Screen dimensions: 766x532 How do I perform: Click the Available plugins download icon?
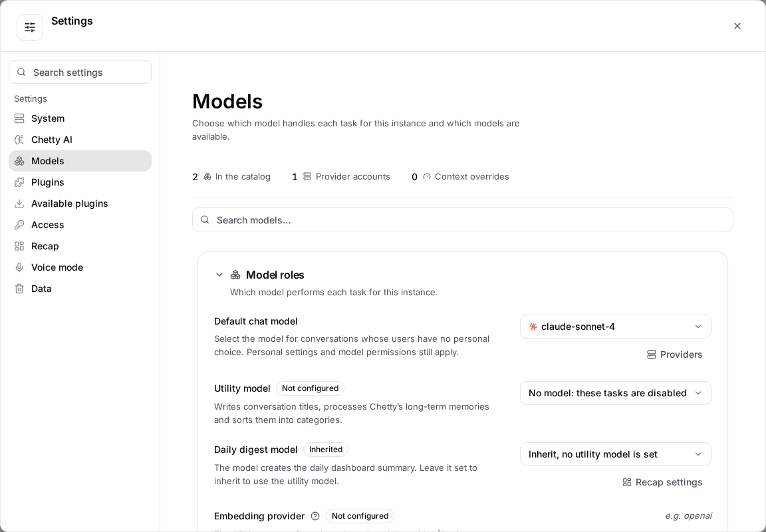pyautogui.click(x=19, y=203)
